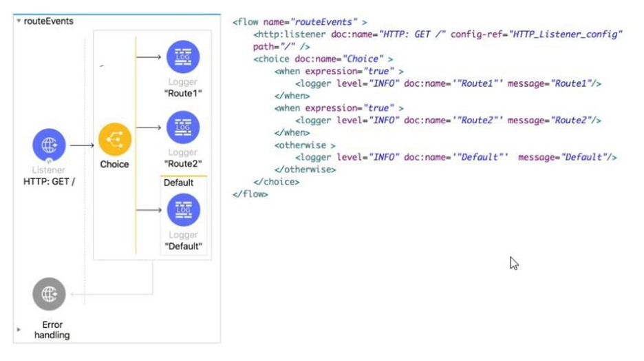The height and width of the screenshot is (361, 644).
Task: Click the "Route2" logger name label
Action: point(183,163)
